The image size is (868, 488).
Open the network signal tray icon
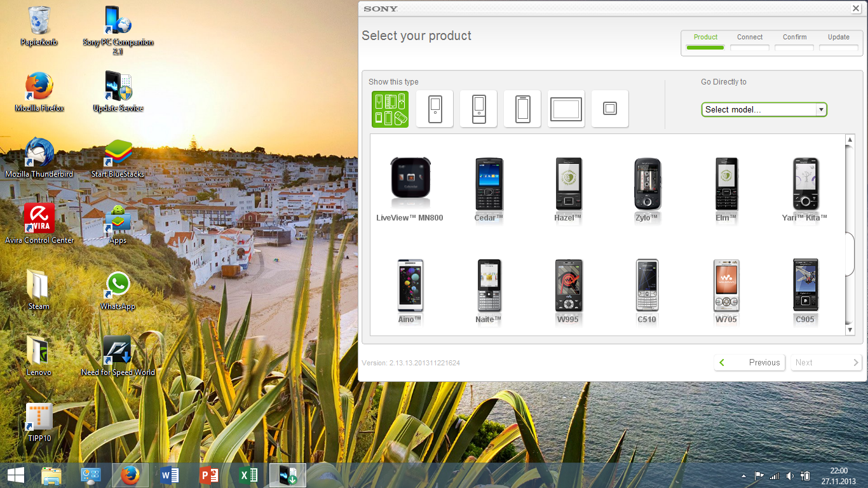(775, 475)
